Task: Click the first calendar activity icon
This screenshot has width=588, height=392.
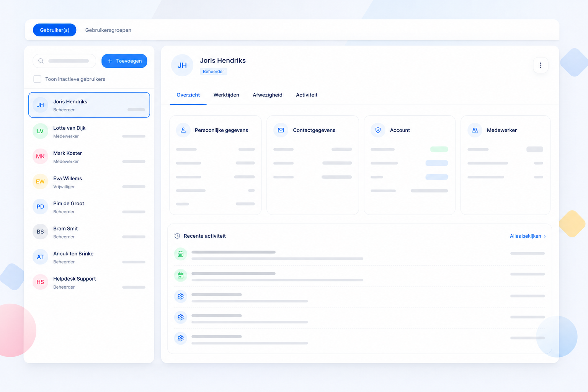Action: (x=181, y=254)
